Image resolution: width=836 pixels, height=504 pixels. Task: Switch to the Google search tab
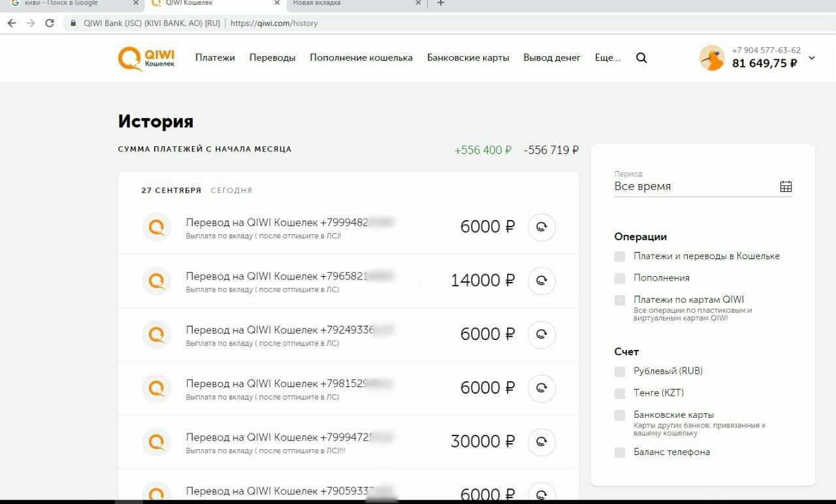pyautogui.click(x=71, y=3)
